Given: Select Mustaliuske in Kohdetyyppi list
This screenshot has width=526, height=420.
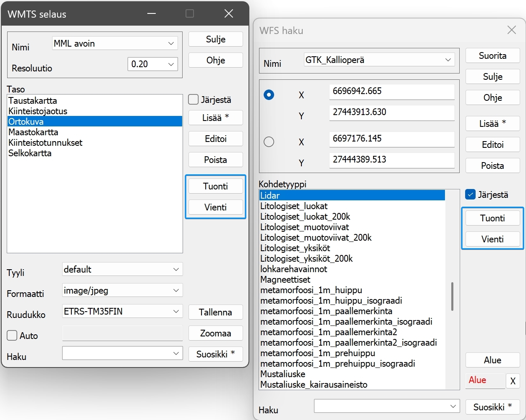Looking at the screenshot, I should click(x=352, y=374).
